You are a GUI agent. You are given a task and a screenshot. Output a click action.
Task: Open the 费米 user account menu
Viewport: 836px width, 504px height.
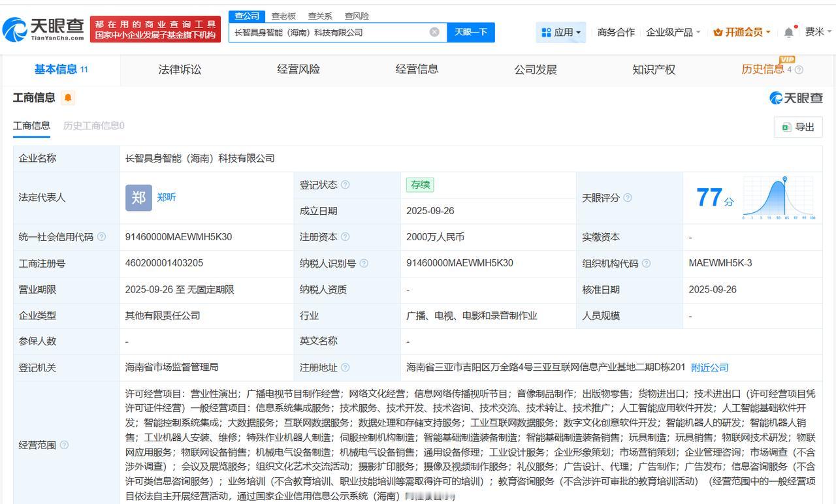pyautogui.click(x=818, y=32)
